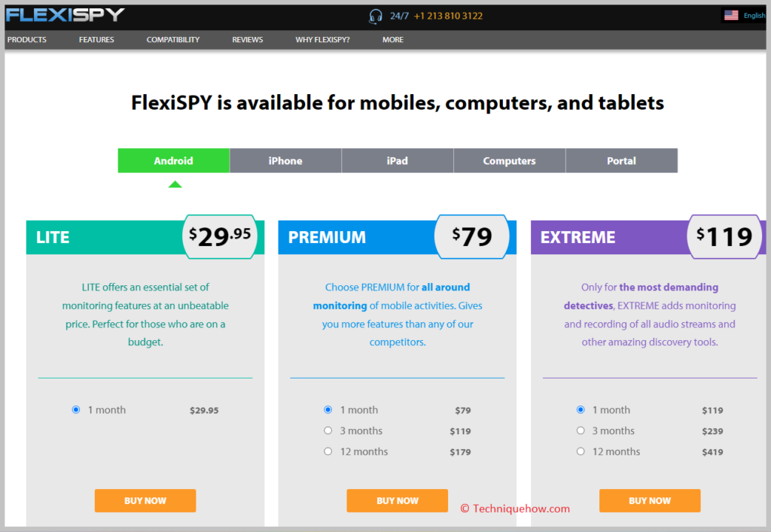Click the headset support icon

click(375, 17)
